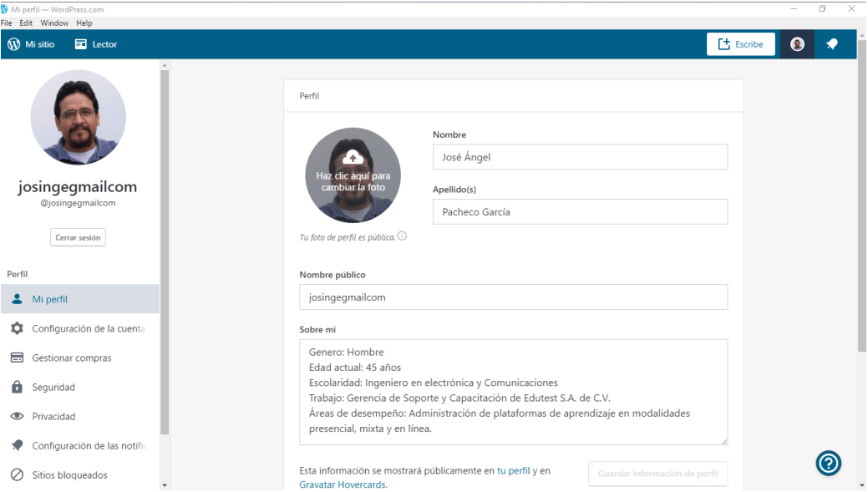This screenshot has height=492, width=868.
Task: Open the File menu
Action: pos(7,23)
